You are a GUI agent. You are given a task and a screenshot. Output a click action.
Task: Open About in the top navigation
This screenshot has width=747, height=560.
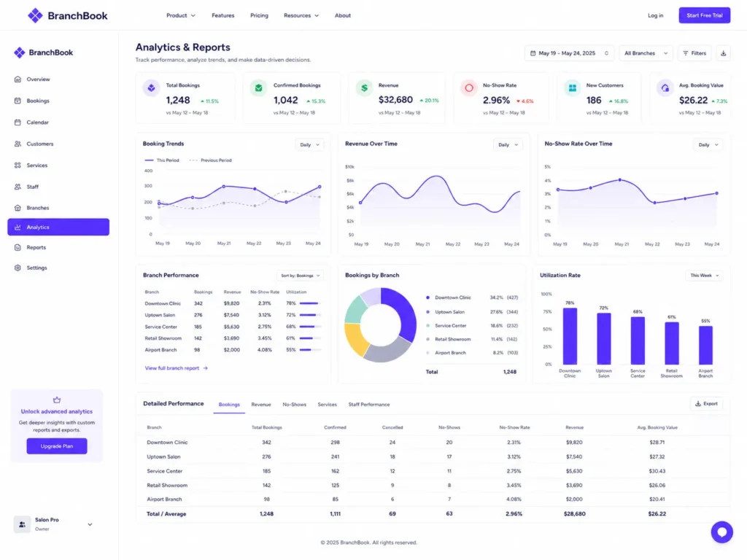coord(343,16)
